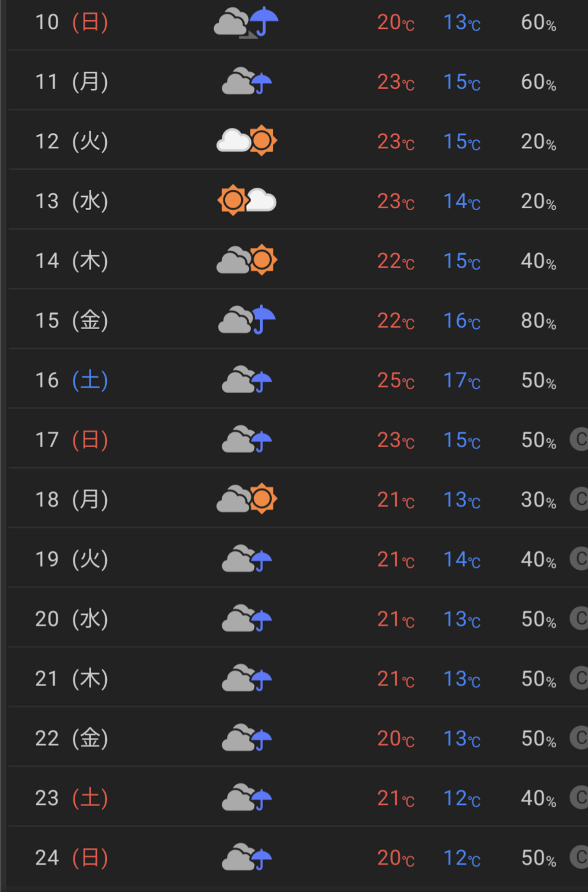
Task: Click the 30% precipitation value on day 18
Action: tap(538, 500)
